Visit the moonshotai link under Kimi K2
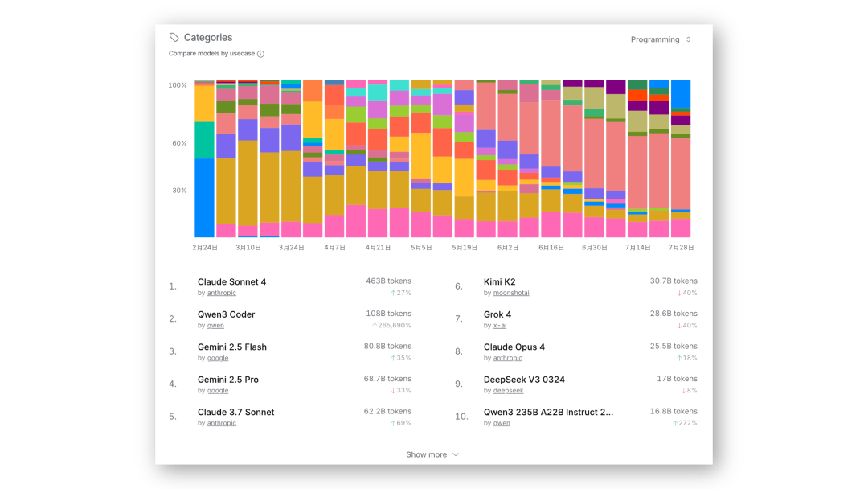Screen dimensions: 868x489 [x=511, y=293]
